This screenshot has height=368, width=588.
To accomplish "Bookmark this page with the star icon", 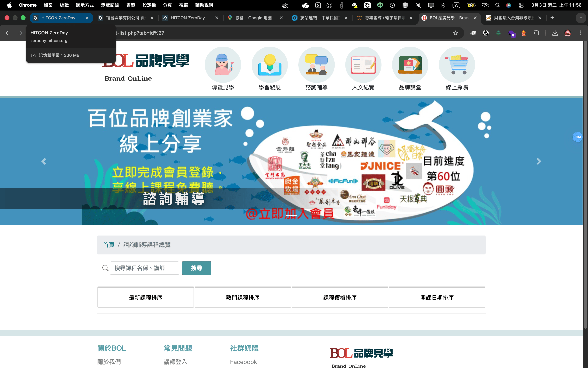I will pos(456,33).
